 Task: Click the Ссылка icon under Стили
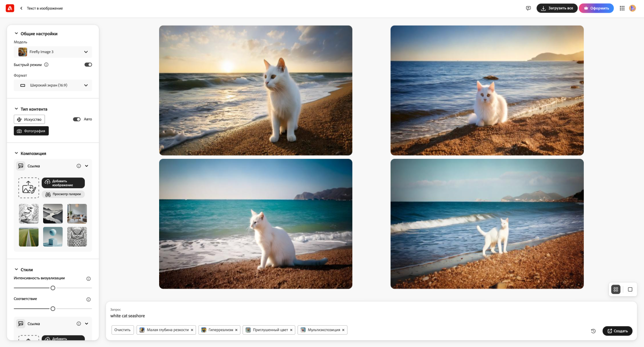click(x=21, y=324)
